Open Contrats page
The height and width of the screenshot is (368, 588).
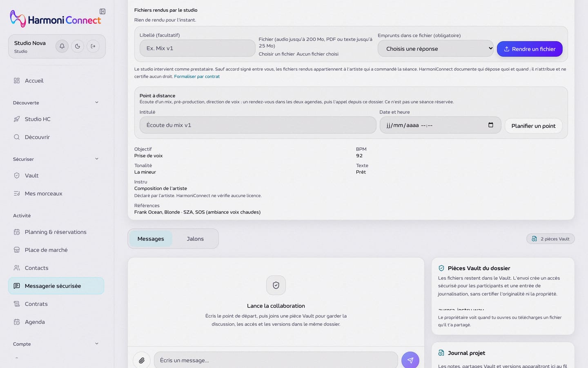pos(56,304)
